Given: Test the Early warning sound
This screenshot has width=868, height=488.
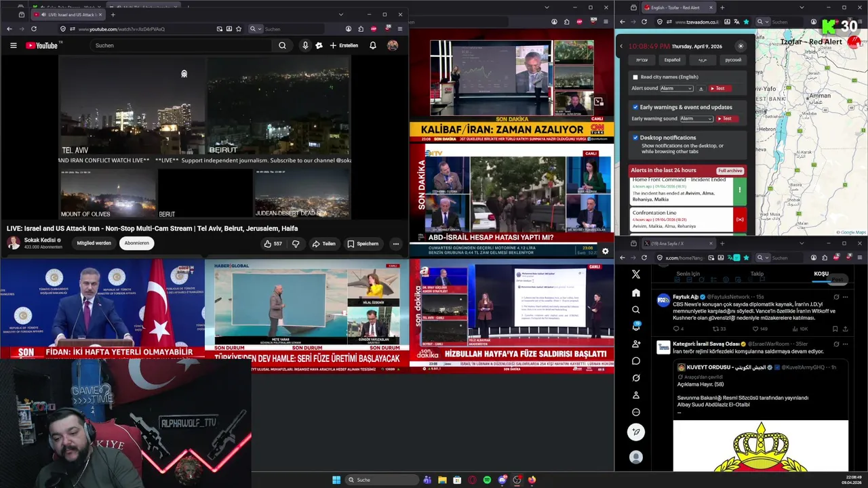Looking at the screenshot, I should click(727, 119).
